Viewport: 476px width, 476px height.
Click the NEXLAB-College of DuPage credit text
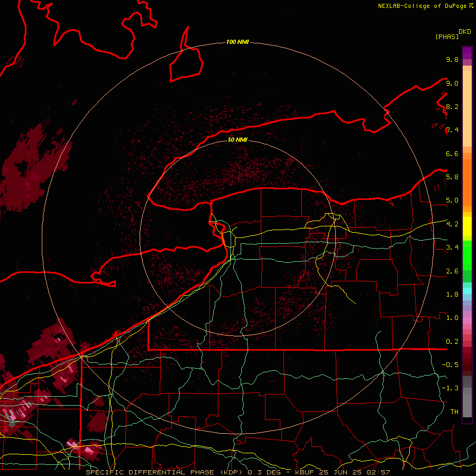coord(423,6)
